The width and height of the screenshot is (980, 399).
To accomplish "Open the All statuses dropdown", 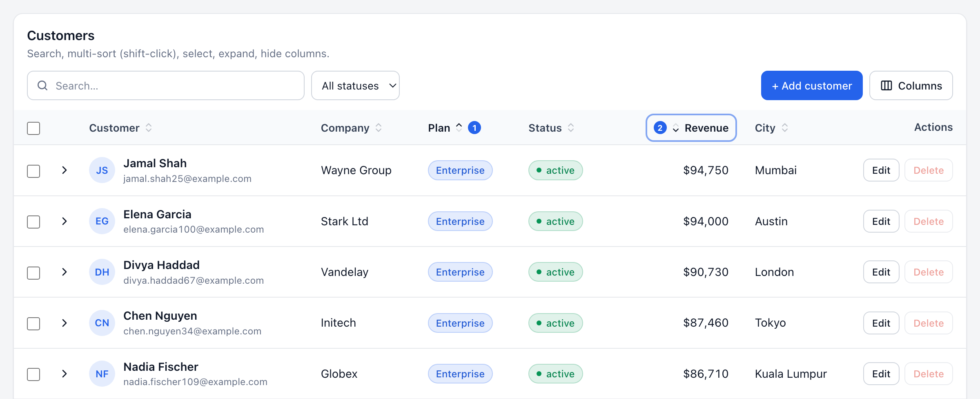I will pyautogui.click(x=355, y=85).
